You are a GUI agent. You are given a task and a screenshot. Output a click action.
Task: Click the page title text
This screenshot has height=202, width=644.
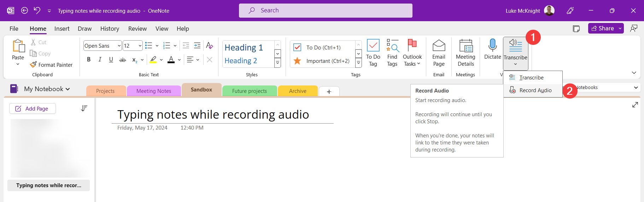coord(213,114)
